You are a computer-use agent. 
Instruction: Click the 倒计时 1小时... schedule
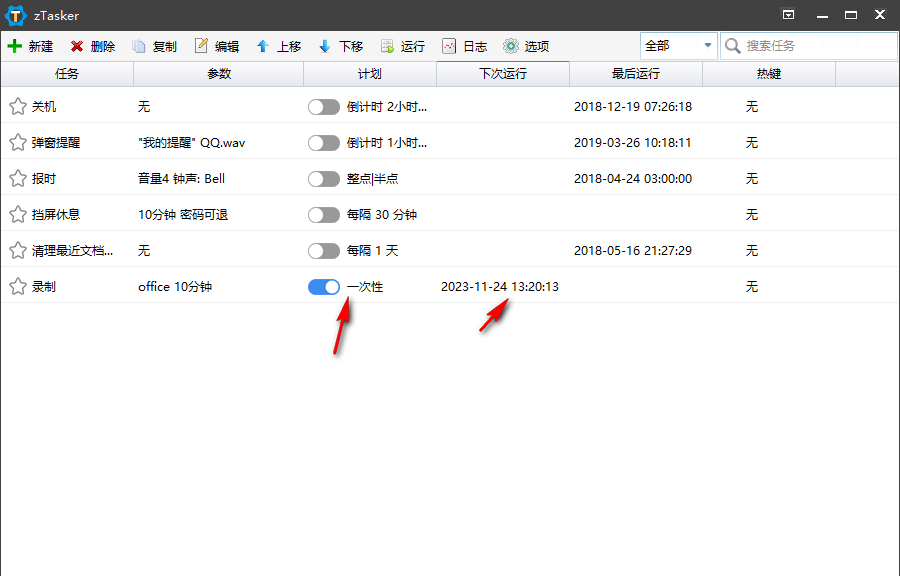387,143
